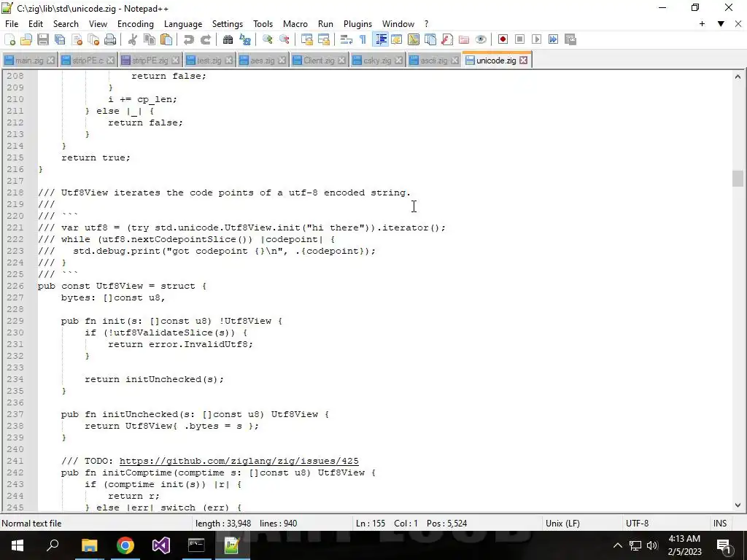
Task: Open the Settings menu
Action: (x=228, y=24)
